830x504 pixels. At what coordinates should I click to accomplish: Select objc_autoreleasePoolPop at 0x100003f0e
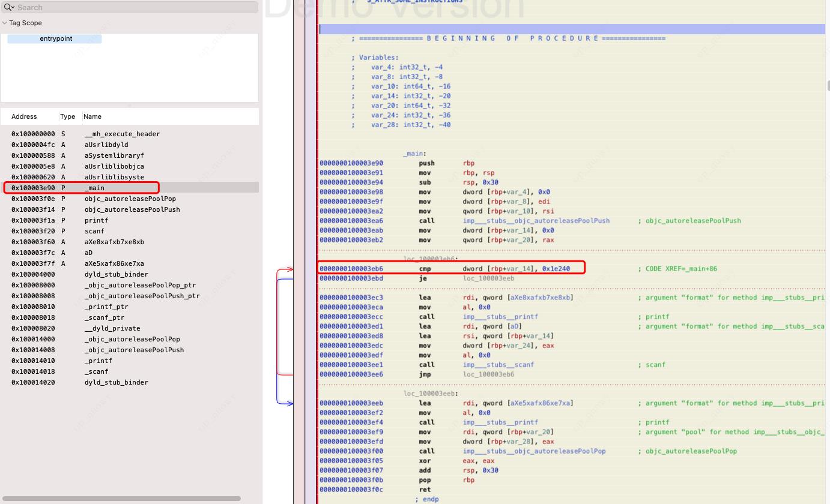point(130,199)
